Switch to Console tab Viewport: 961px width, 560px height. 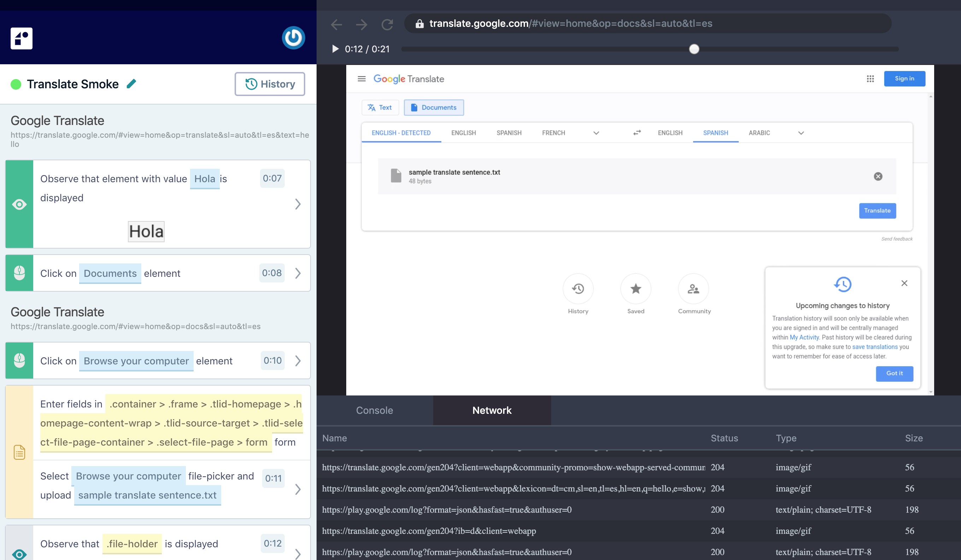(375, 411)
